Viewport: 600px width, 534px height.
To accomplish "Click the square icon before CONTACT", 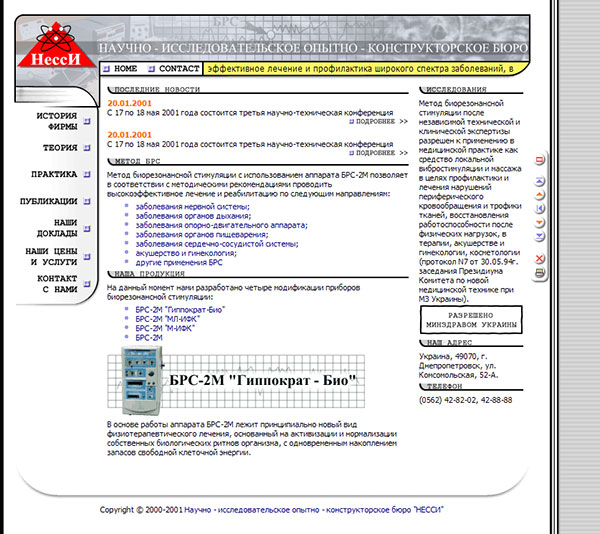I will pos(152,69).
